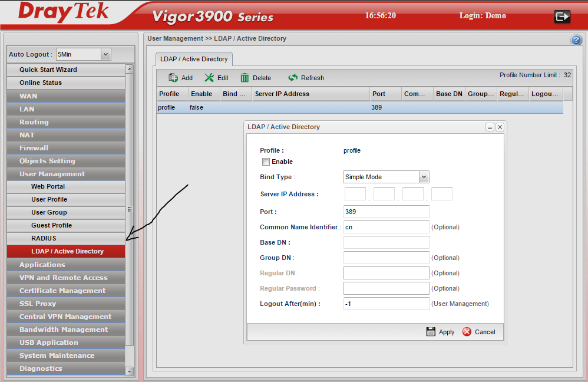This screenshot has width=588, height=382.
Task: Click the Delete trash icon
Action: (245, 78)
